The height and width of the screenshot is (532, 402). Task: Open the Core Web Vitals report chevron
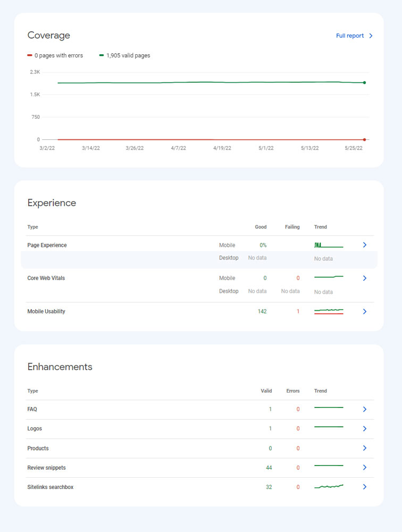[365, 278]
